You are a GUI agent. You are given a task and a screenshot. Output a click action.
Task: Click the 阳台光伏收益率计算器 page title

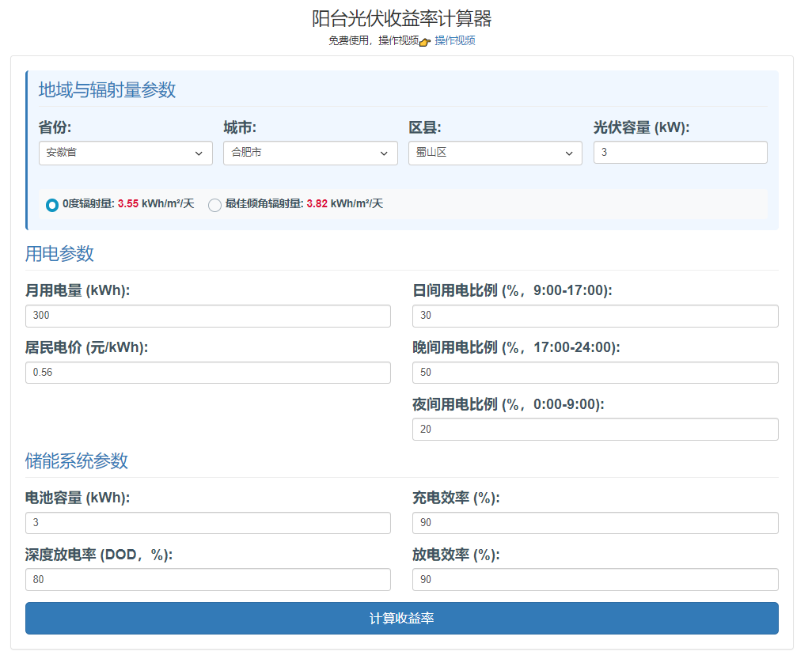pyautogui.click(x=401, y=18)
